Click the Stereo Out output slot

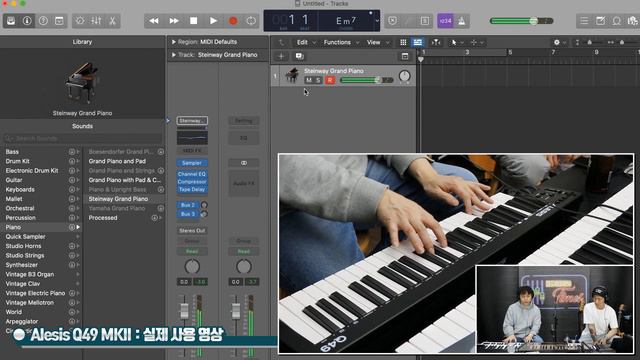192,231
